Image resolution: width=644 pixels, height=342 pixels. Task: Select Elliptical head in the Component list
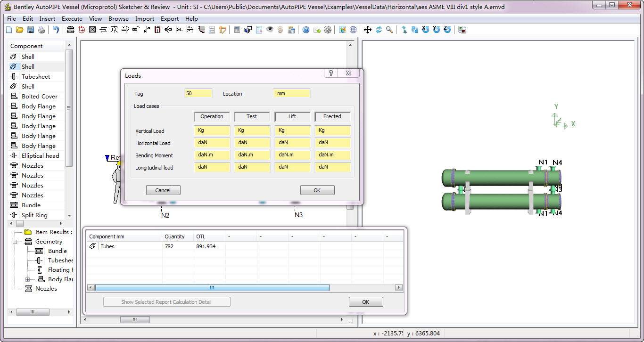pyautogui.click(x=36, y=155)
